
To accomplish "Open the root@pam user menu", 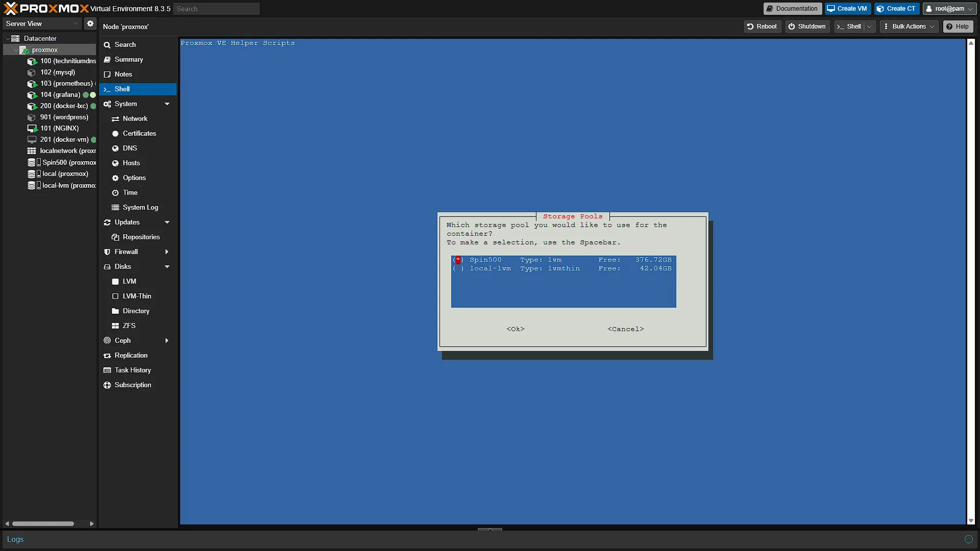I will point(949,9).
